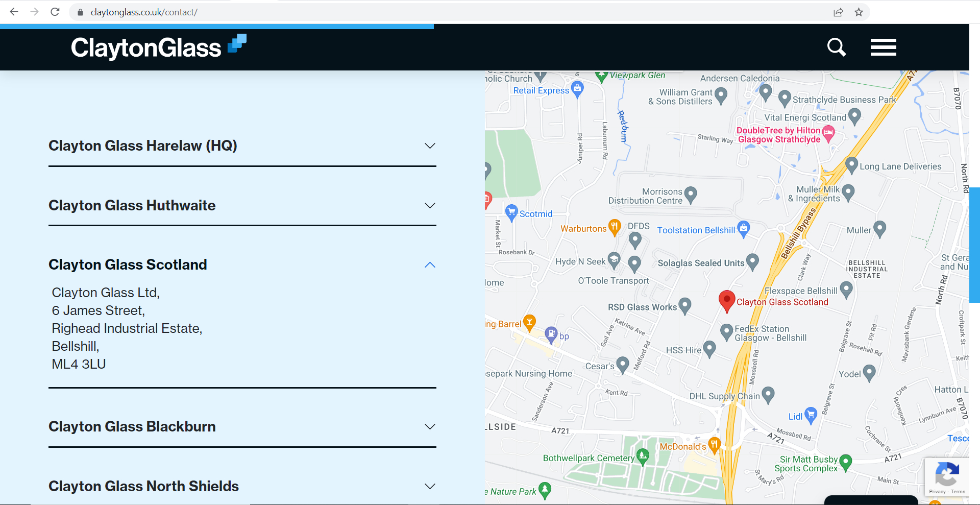Click the browser back arrow

[14, 12]
